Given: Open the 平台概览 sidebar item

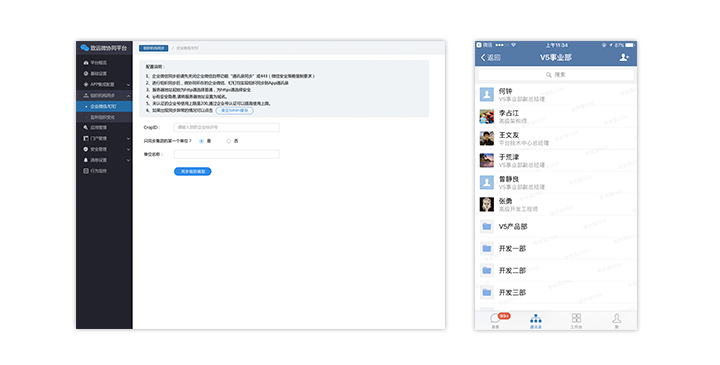Looking at the screenshot, I should [105, 63].
